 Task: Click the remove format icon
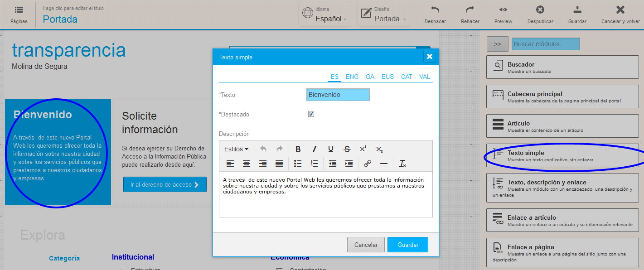(402, 164)
